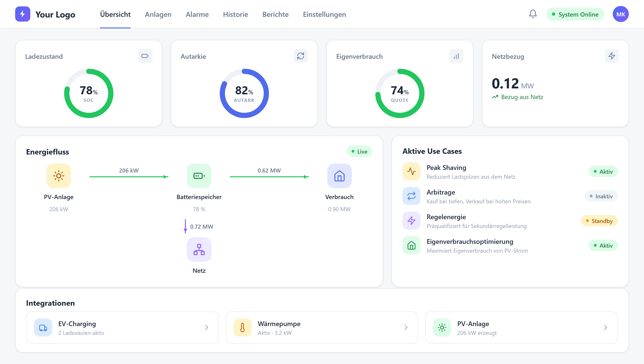Toggle the Peak Shaving Aktiv status badge
644x364 pixels.
point(603,172)
